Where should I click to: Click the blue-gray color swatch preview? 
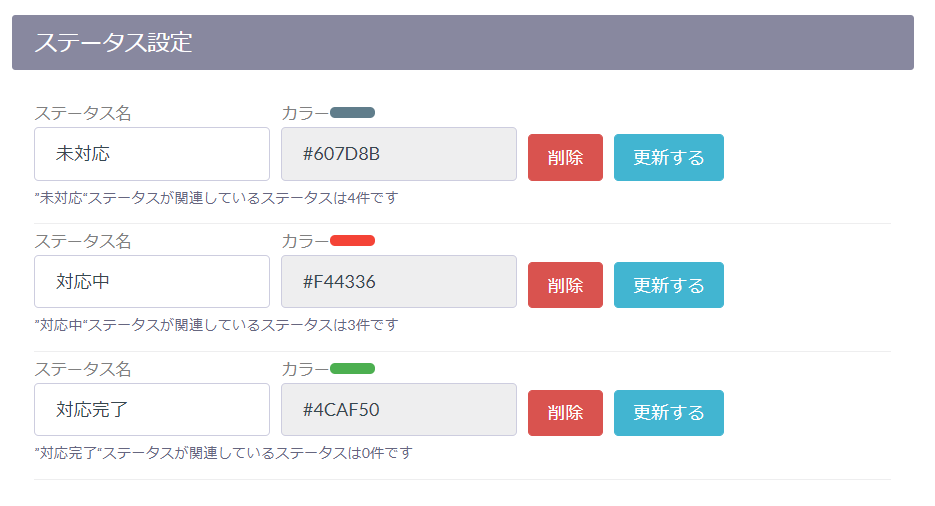click(352, 112)
